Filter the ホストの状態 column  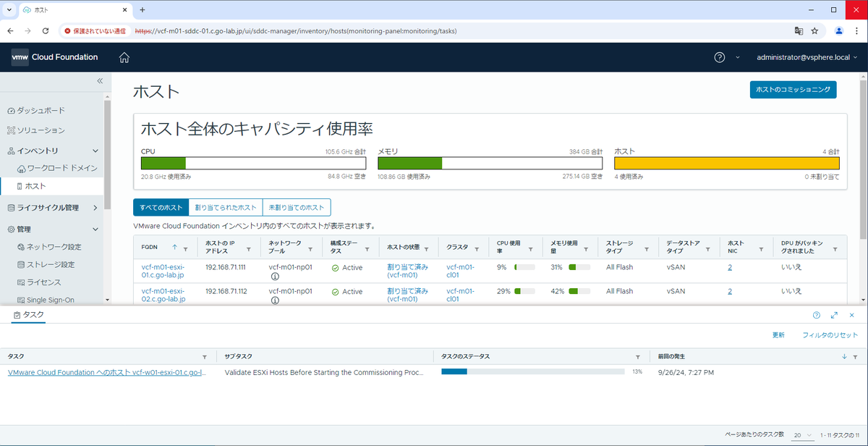point(426,248)
